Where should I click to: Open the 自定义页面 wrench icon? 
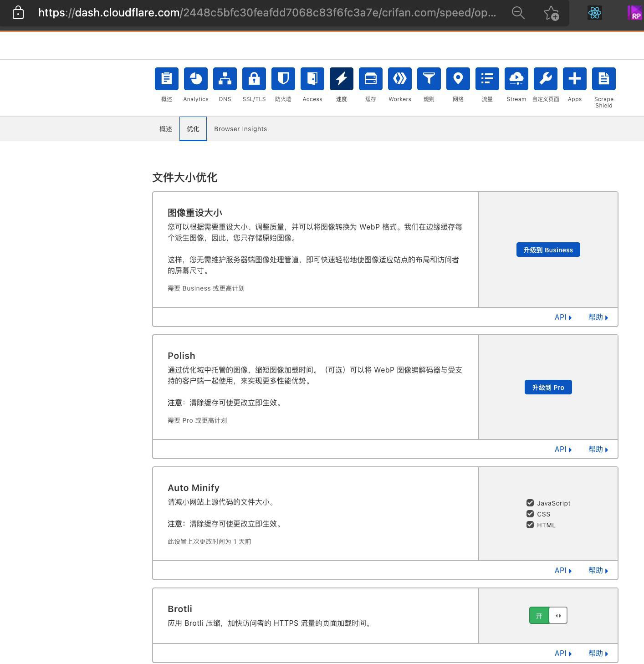pos(546,79)
